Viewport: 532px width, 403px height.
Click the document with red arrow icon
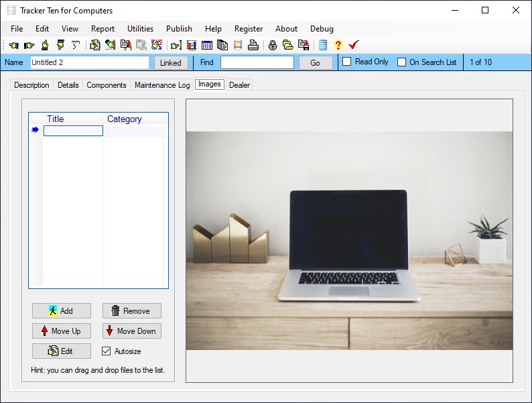(126, 45)
